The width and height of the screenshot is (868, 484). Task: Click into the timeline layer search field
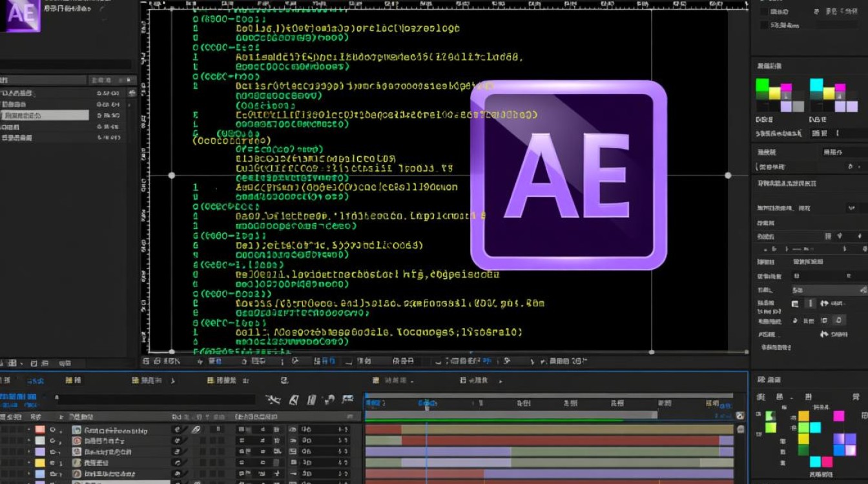click(x=156, y=399)
